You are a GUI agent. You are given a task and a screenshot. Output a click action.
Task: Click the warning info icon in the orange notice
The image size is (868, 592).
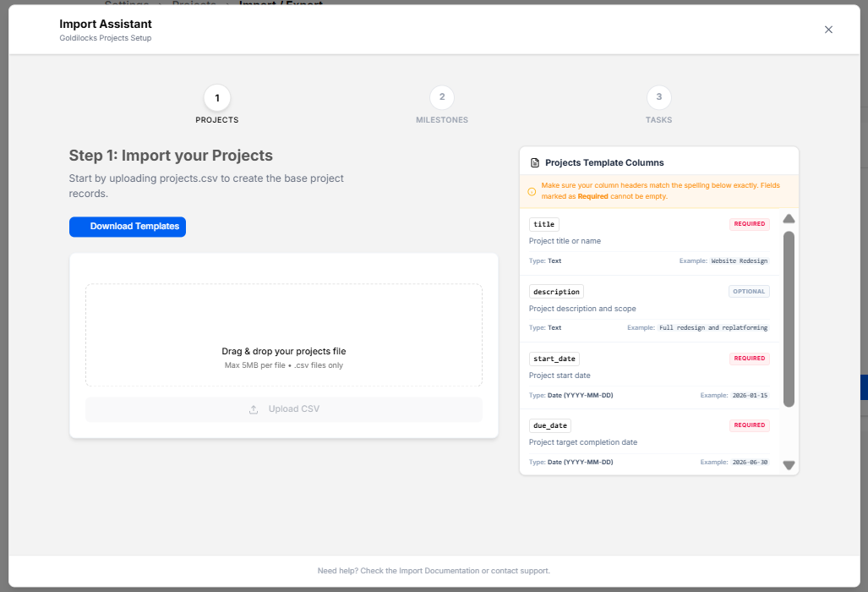[x=532, y=192]
